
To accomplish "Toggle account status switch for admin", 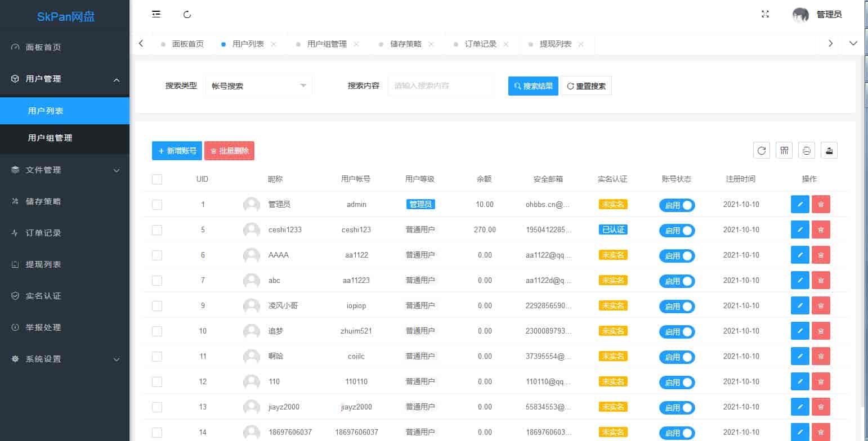I will click(677, 205).
